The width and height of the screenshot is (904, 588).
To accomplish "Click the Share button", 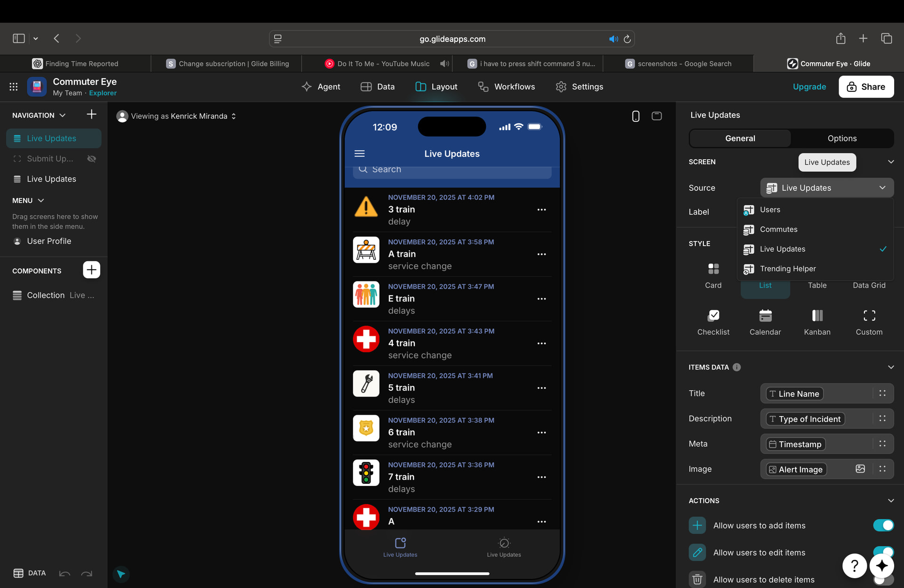I will (x=865, y=87).
